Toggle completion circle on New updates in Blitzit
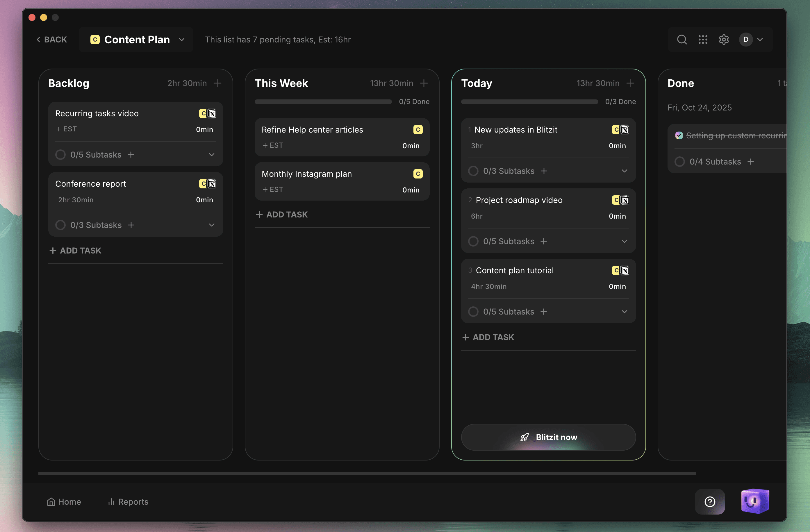This screenshot has height=532, width=810. pos(473,171)
